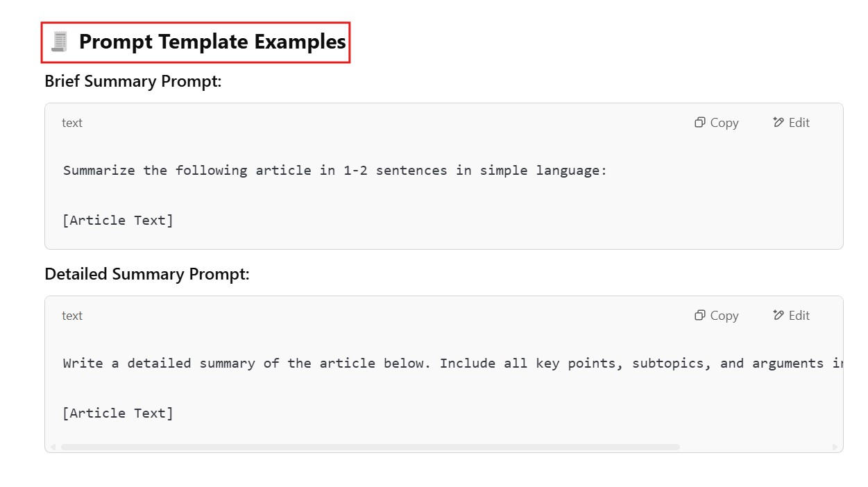Click the "Brief Summary Prompt:" subheading
This screenshot has height=487, width=868.
click(x=133, y=81)
